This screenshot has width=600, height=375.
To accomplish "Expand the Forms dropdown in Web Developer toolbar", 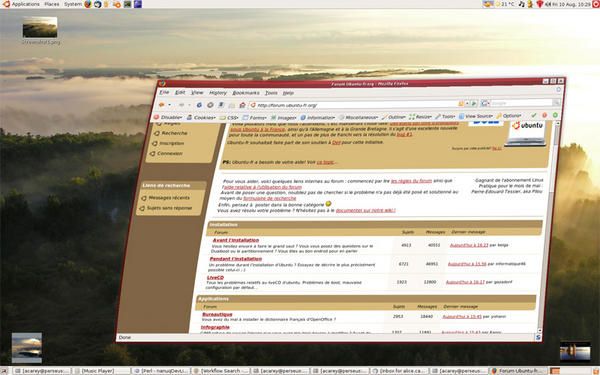I will (255, 117).
